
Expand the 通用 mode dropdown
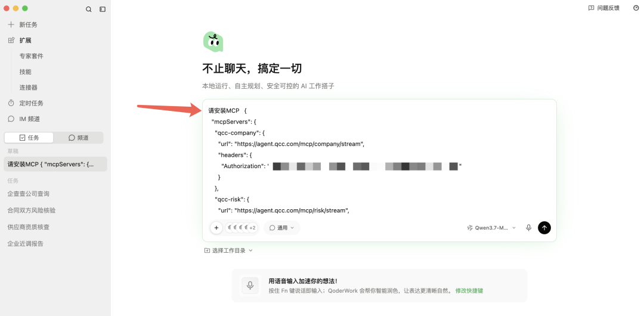tap(281, 228)
